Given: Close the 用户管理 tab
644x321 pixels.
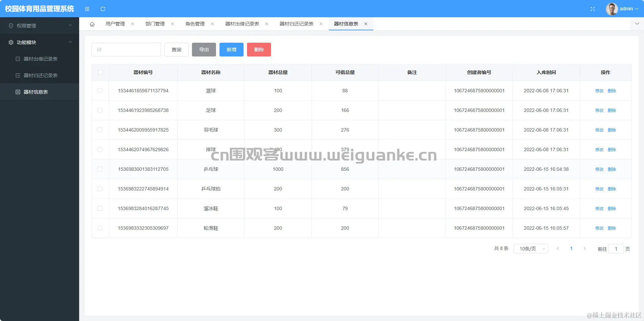Looking at the screenshot, I should [132, 24].
